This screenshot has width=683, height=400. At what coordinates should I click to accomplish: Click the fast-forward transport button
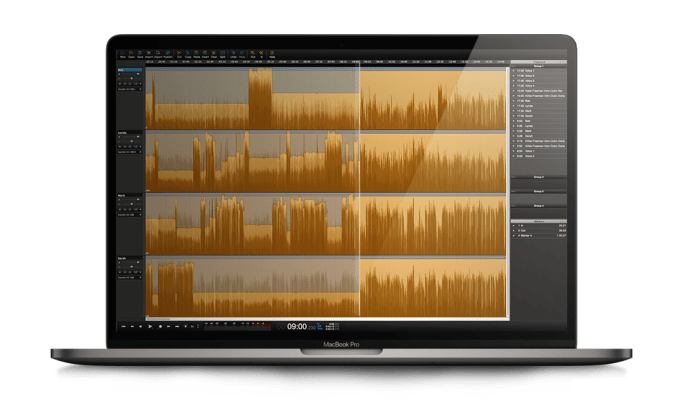pos(169,326)
